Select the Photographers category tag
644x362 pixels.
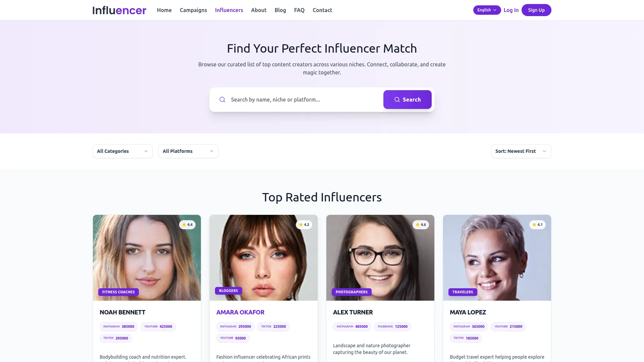click(x=352, y=292)
